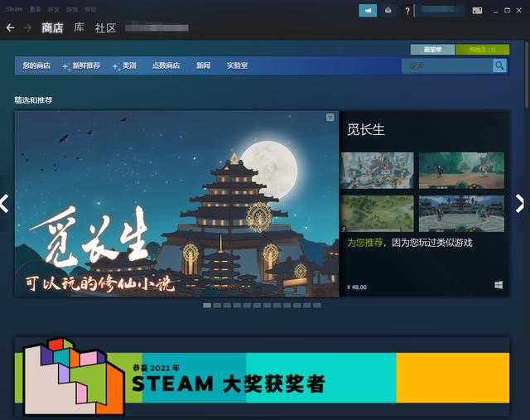Open the 点数商店 link
This screenshot has height=420, width=530.
pos(166,65)
